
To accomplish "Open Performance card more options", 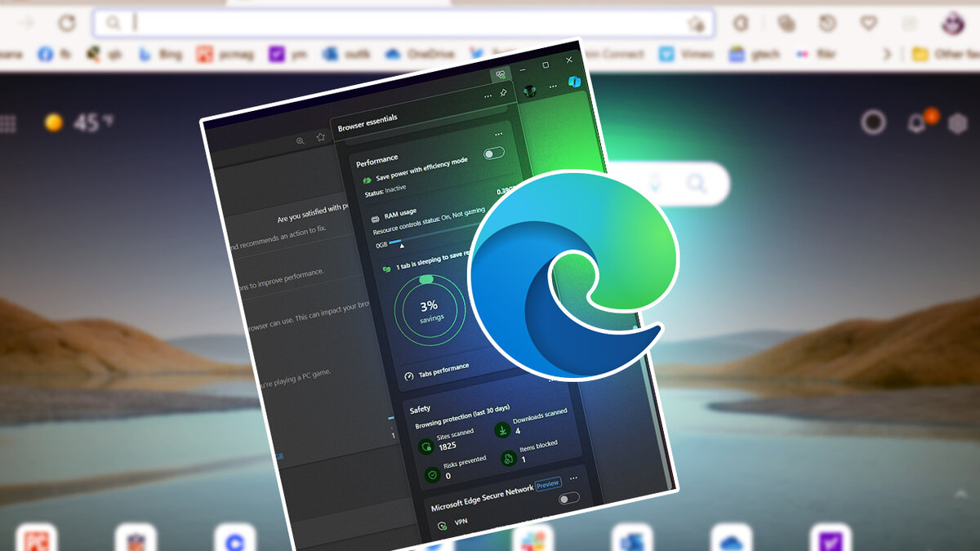I will click(x=497, y=133).
